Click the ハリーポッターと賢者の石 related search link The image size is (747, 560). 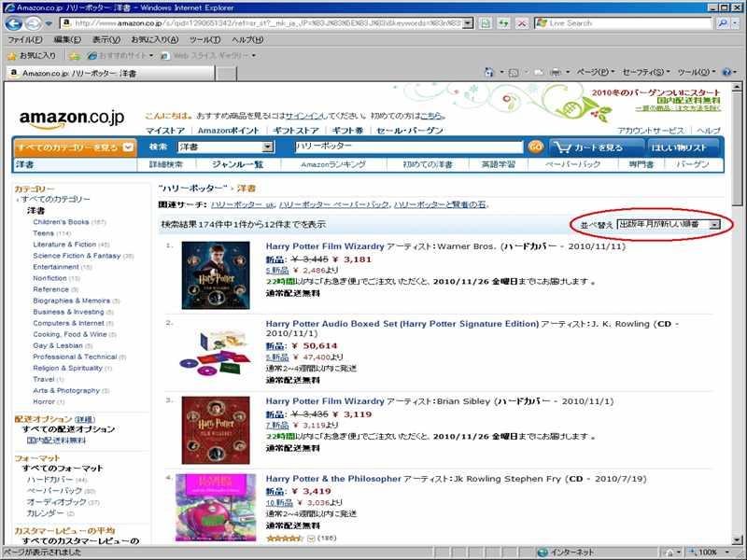tap(440, 204)
